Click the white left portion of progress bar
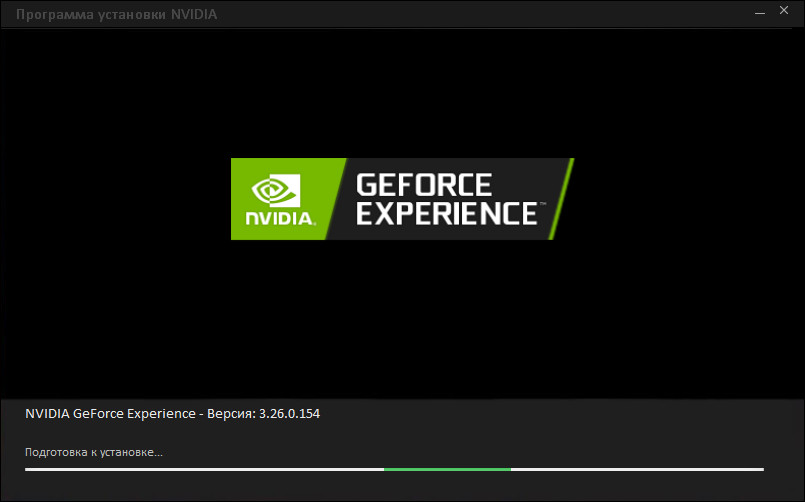The image size is (805, 502). click(204, 469)
